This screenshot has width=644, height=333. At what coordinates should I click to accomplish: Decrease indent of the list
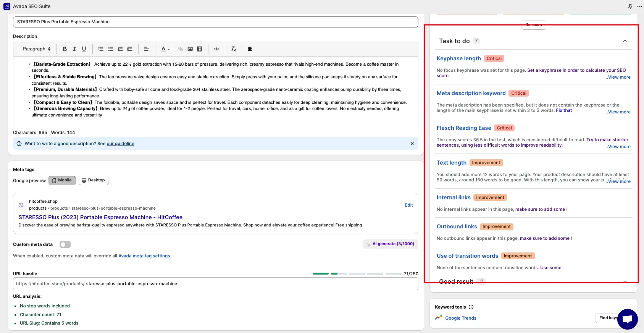(x=120, y=49)
